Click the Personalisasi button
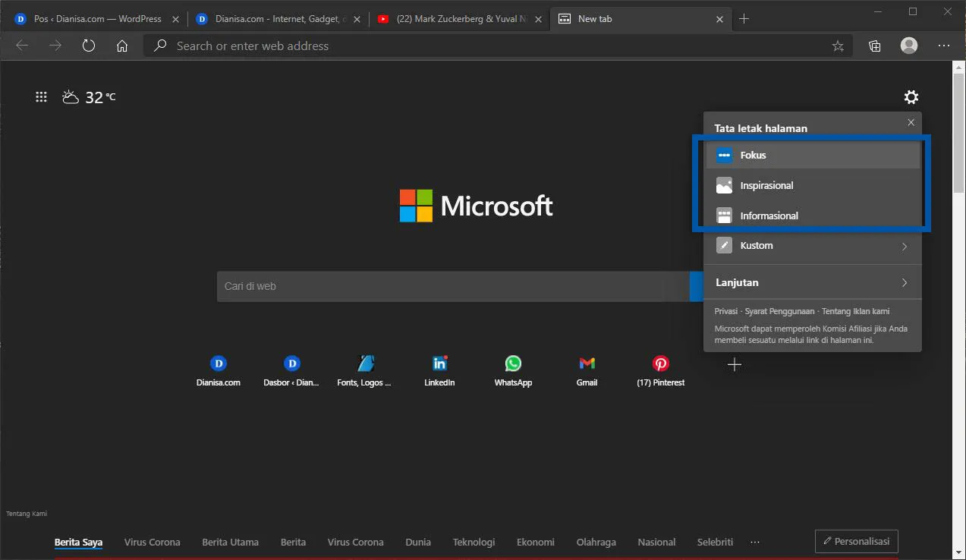Image resolution: width=966 pixels, height=560 pixels. [856, 541]
